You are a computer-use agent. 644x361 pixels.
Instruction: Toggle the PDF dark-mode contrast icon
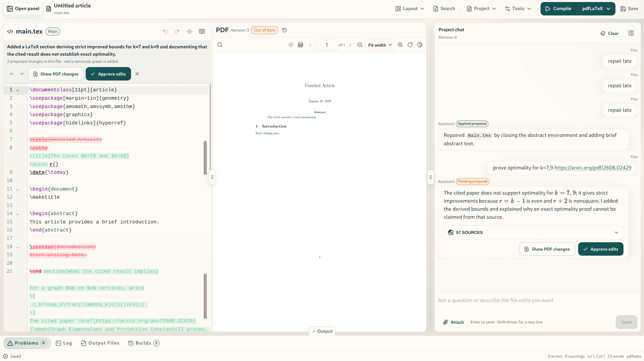420,45
